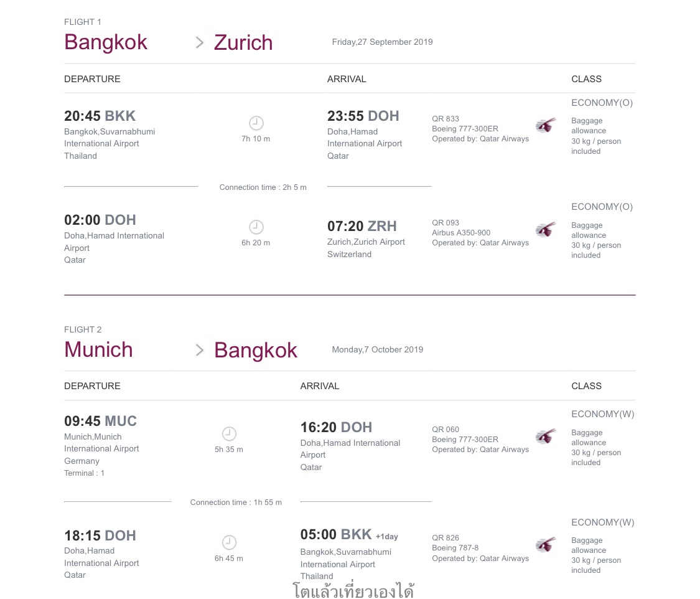Viewport: 700px width, 599px height.
Task: Select the Munich origin heading in Flight 2
Action: coord(99,350)
